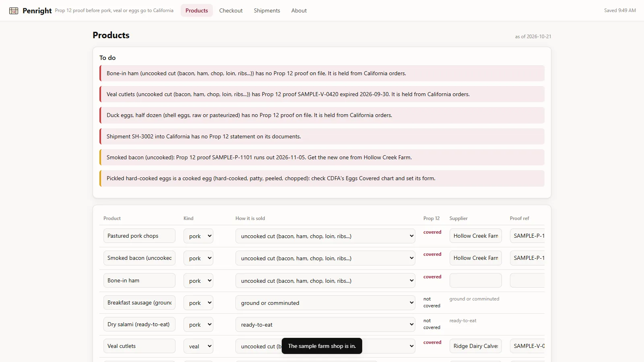Click the 'The sample farm shop is in.' toast
The image size is (644, 362).
click(322, 346)
